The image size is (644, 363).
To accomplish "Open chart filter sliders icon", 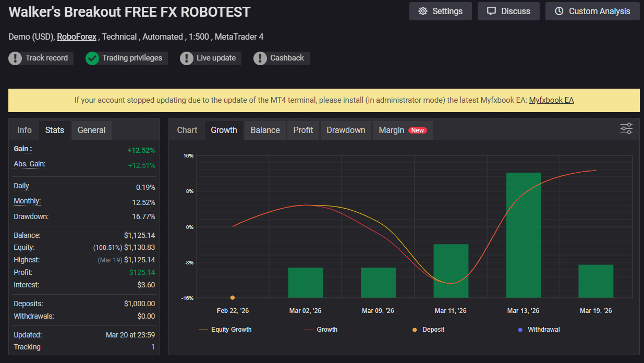I will pyautogui.click(x=626, y=128).
